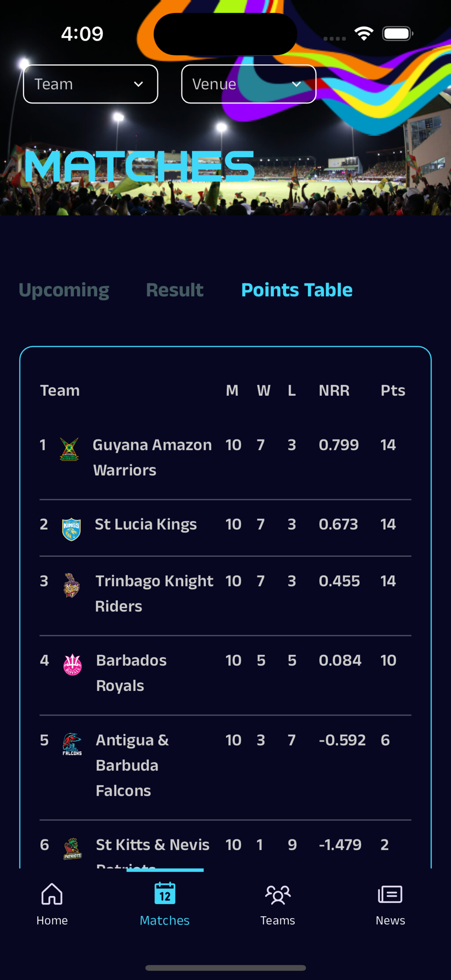The image size is (451, 980).
Task: Tap the St Lucia Kings logo
Action: pyautogui.click(x=71, y=529)
